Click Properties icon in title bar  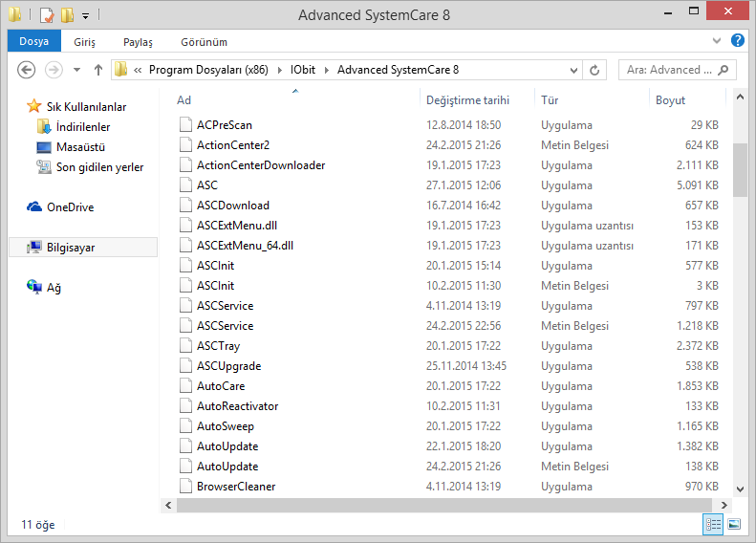pyautogui.click(x=47, y=15)
